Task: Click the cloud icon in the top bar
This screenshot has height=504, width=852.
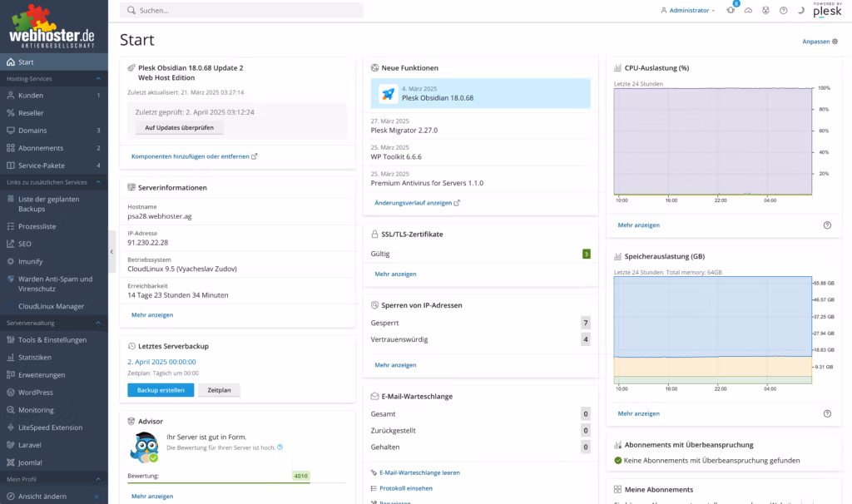Action: 748,10
